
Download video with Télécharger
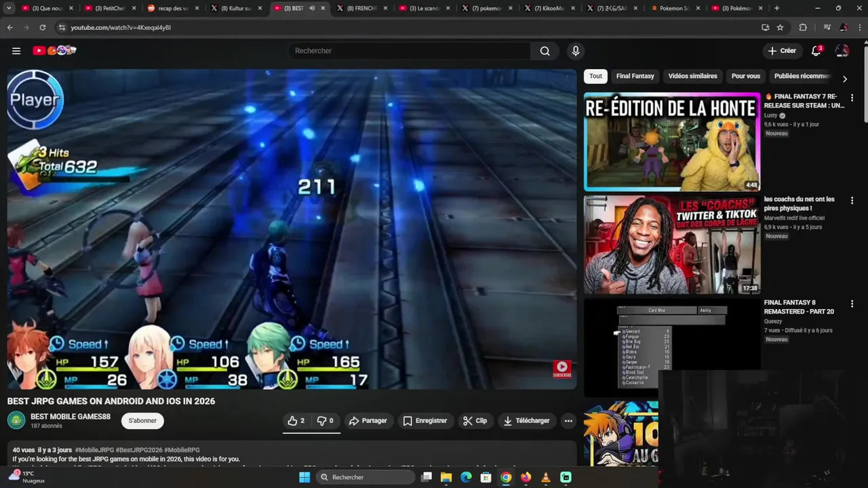[526, 421]
